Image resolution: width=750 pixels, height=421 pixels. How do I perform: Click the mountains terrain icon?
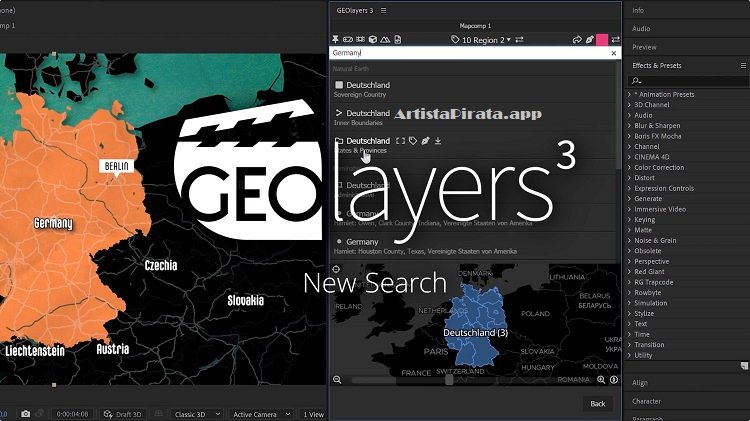click(x=385, y=39)
